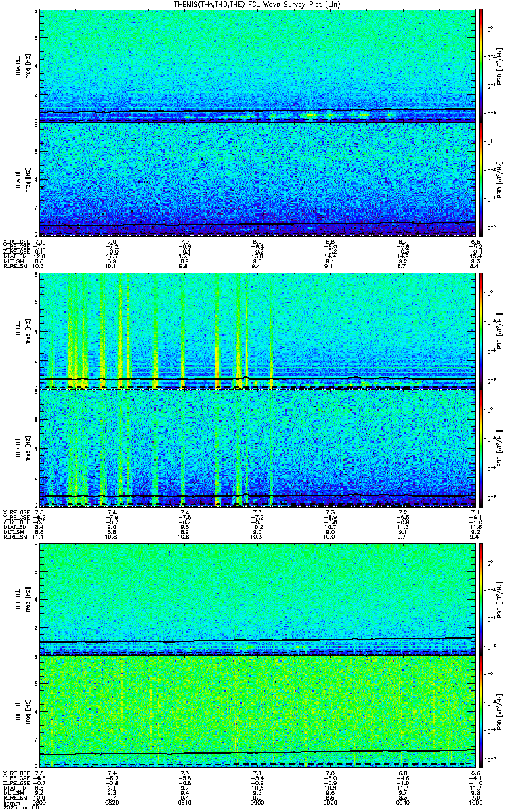Select the THE B-parallel spectrogram panel
The image size is (508, 812).
pos(257,711)
